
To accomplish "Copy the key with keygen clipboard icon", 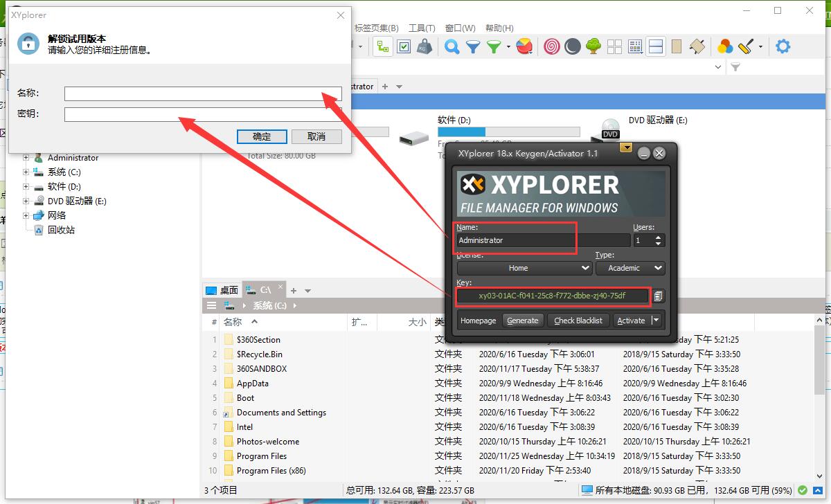I will pyautogui.click(x=659, y=296).
